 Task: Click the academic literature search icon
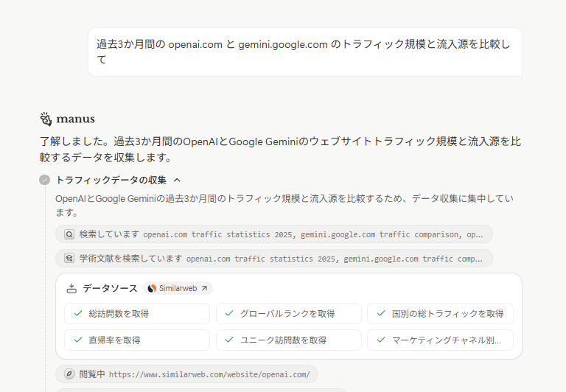[69, 259]
